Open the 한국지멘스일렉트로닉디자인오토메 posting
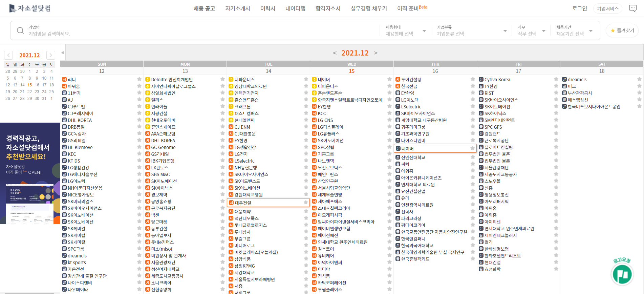 coord(350,100)
